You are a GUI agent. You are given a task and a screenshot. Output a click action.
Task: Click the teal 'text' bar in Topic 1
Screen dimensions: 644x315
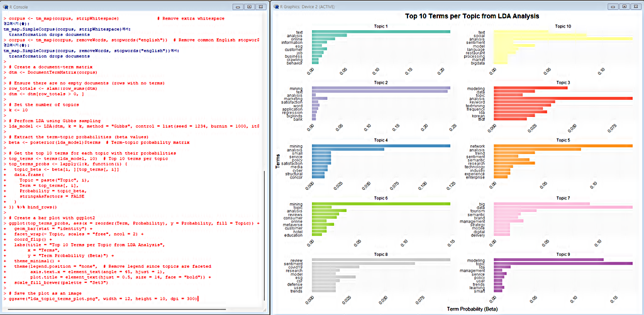(x=381, y=31)
